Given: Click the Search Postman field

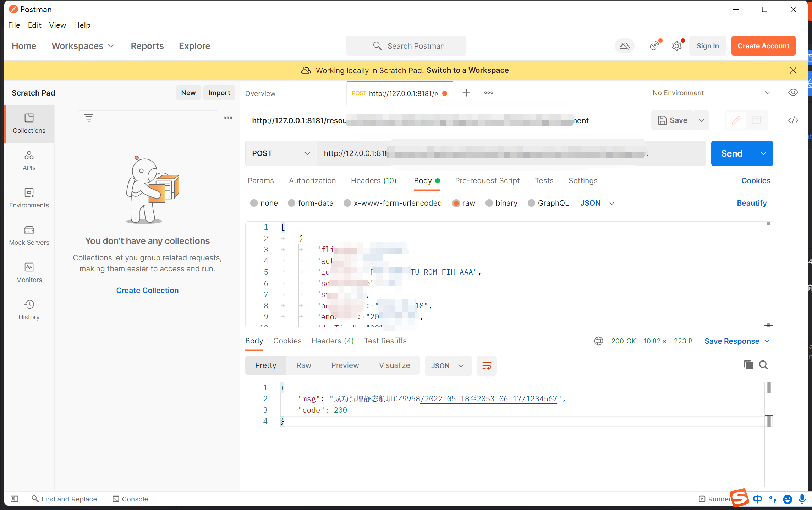Looking at the screenshot, I should pos(406,46).
